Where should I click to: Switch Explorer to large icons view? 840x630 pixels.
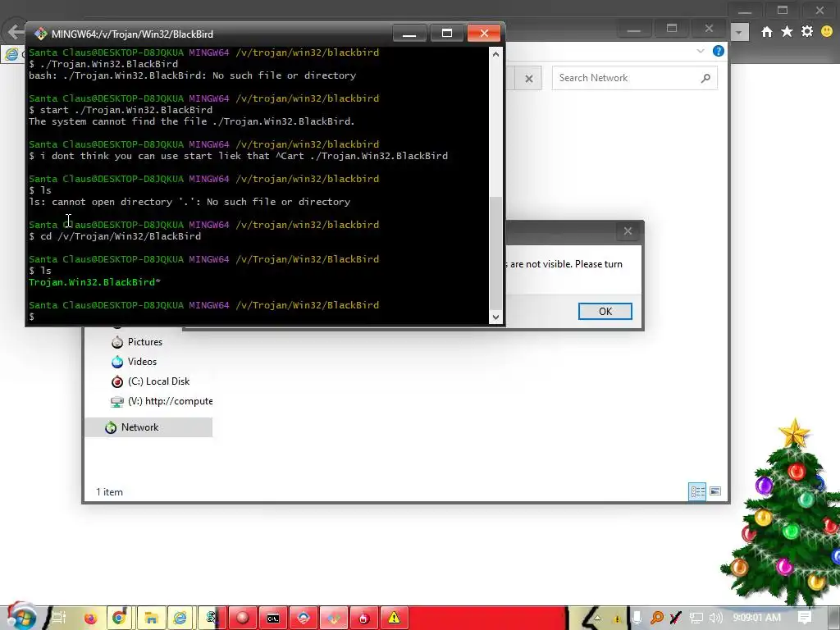[714, 491]
